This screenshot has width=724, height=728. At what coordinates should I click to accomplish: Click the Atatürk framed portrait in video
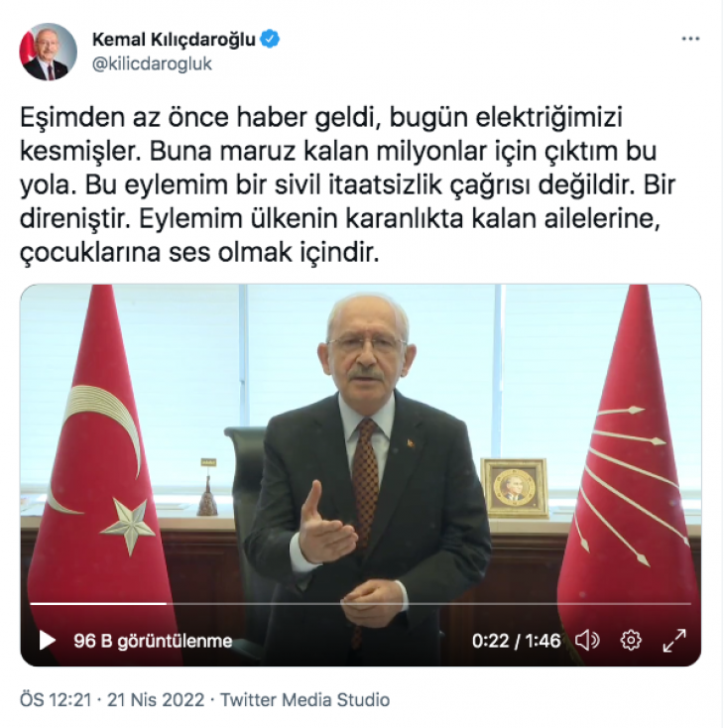pos(514,488)
